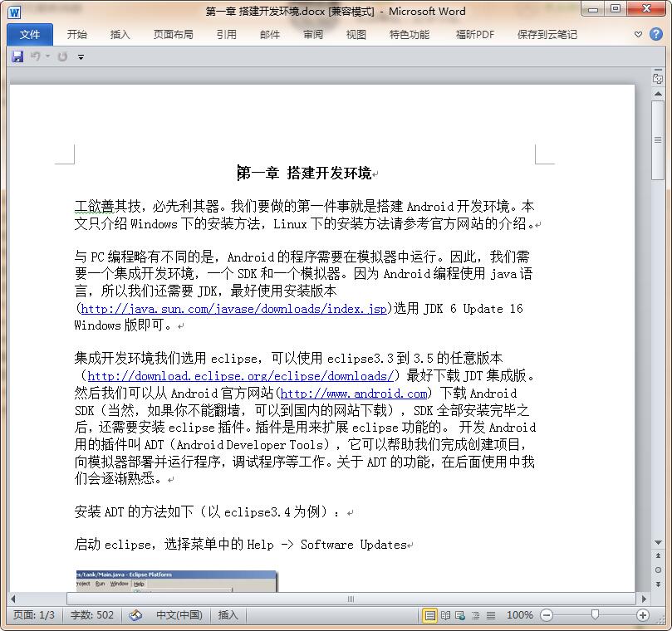The image size is (672, 631).
Task: Open the zoom level dropdown showing 100%
Action: [520, 615]
